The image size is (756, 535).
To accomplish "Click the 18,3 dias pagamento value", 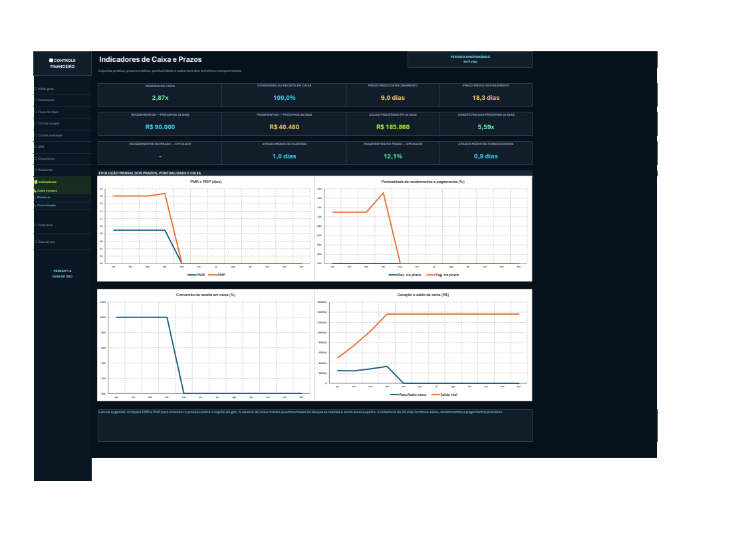I will pyautogui.click(x=486, y=98).
